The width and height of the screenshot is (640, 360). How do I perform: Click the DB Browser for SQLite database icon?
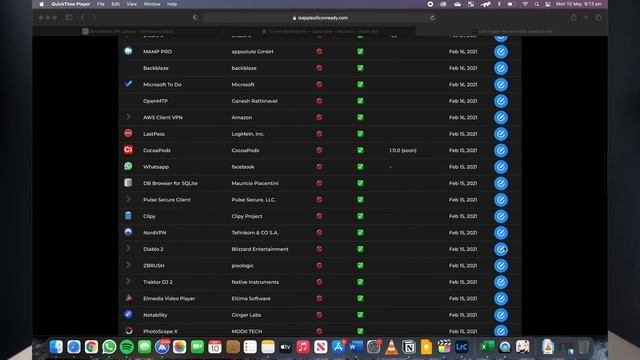coord(128,183)
